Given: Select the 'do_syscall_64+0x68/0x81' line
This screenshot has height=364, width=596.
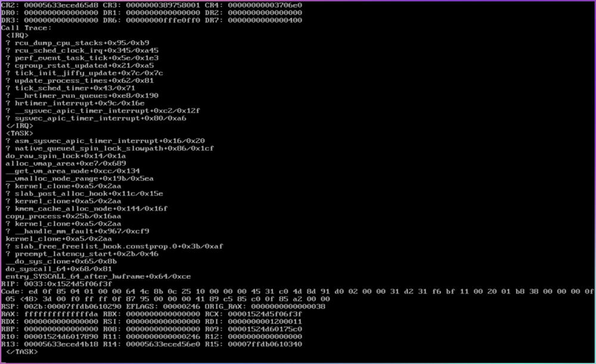Looking at the screenshot, I should (x=59, y=269).
